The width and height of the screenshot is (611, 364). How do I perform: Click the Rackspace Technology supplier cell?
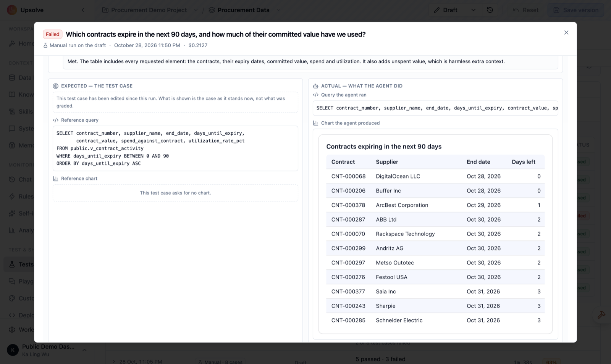[x=405, y=234]
